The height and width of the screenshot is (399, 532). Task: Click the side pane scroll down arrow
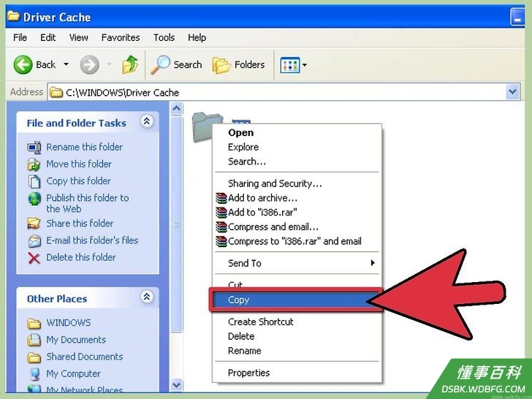pyautogui.click(x=176, y=385)
